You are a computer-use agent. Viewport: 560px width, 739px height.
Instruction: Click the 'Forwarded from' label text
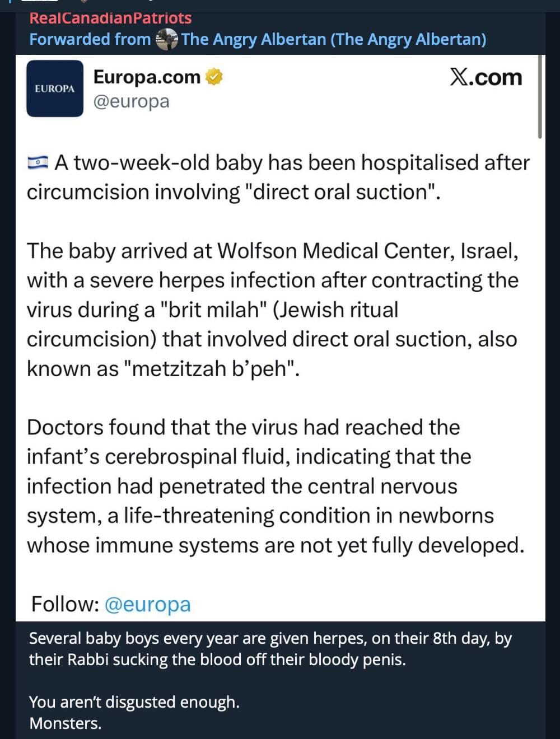coord(90,40)
